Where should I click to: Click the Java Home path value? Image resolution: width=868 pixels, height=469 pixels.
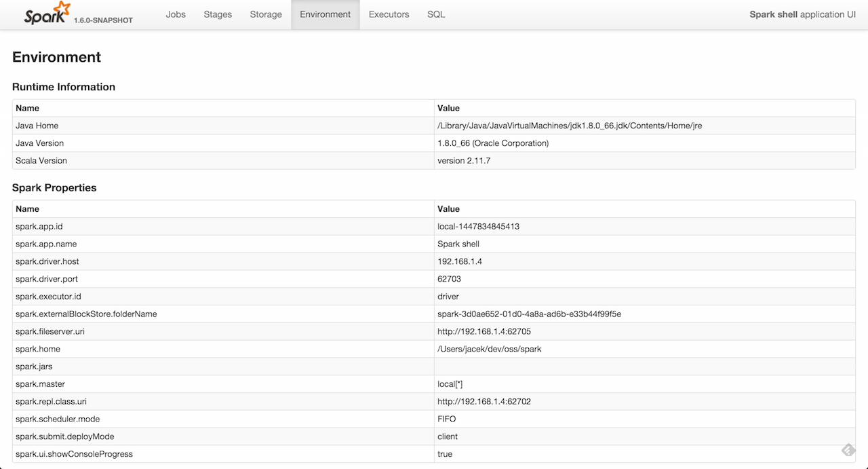pyautogui.click(x=570, y=126)
